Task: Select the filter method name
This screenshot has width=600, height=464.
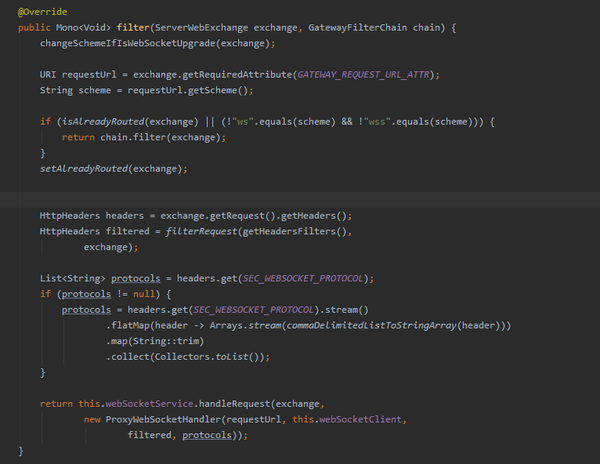Action: coord(133,28)
